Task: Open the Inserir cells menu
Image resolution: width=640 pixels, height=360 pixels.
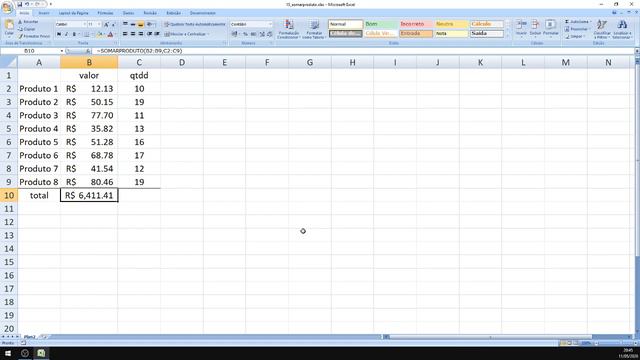Action: [x=521, y=28]
